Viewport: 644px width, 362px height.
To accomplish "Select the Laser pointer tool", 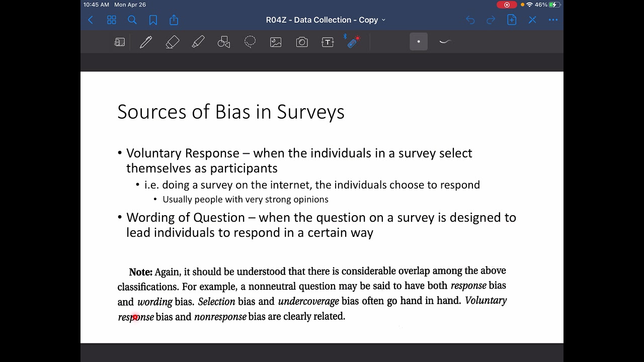I will point(353,41).
